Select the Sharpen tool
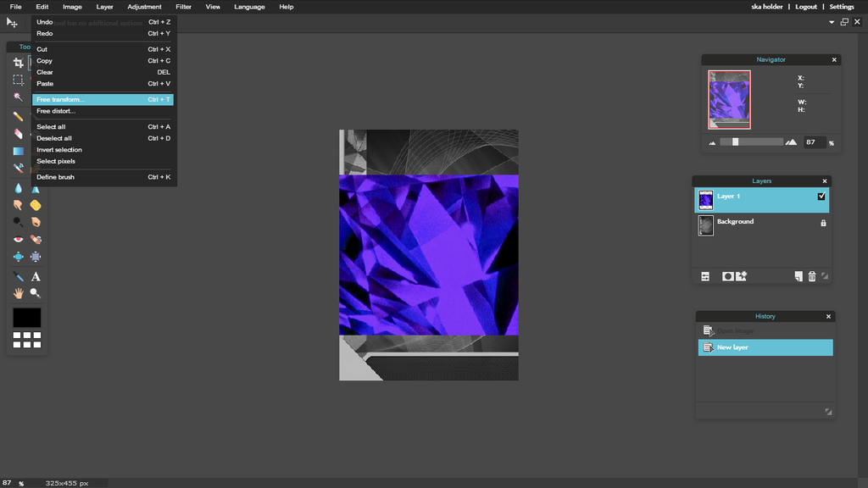Screen dimensions: 868x488 click(x=36, y=189)
